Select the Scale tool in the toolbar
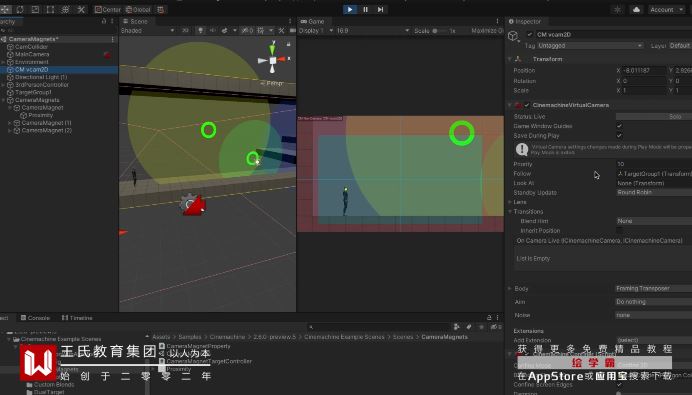This screenshot has width=692, height=395. coord(35,9)
